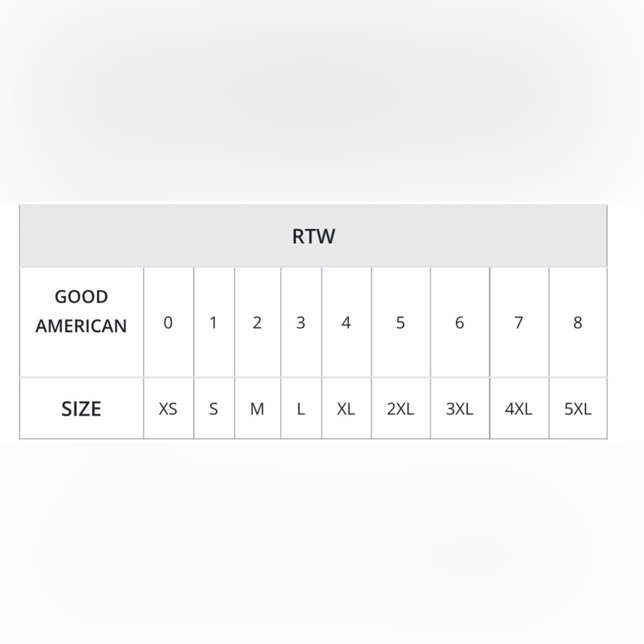Click Good American size 2 cell

(x=258, y=323)
